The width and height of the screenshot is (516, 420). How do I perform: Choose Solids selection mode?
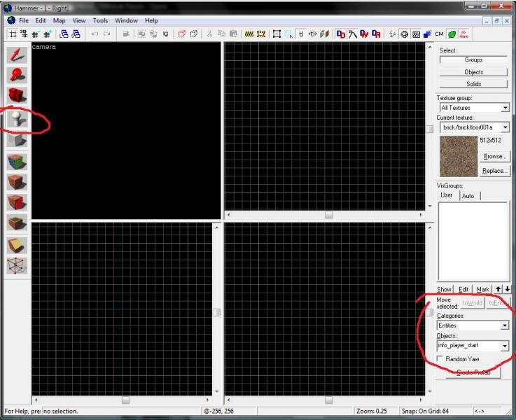pos(473,84)
